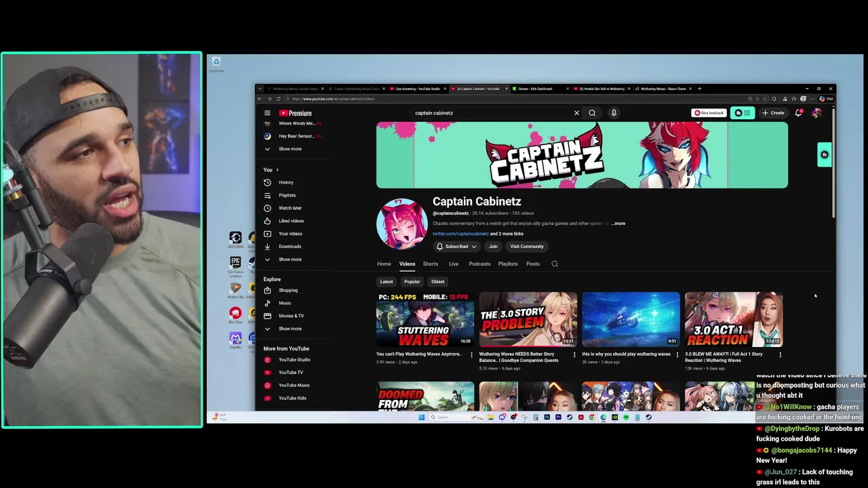Click the page vertical scrollbar
This screenshot has height=488, width=868.
point(833,163)
